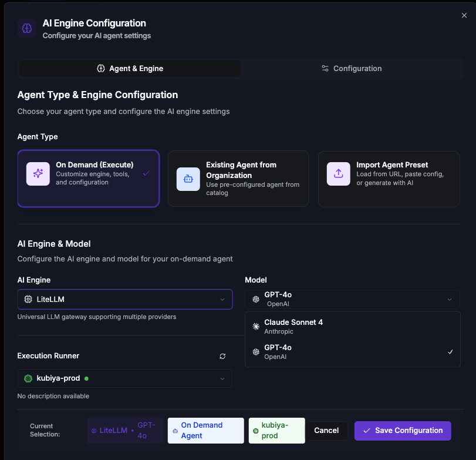Click the OpenAI icon in GPT-4o list item
This screenshot has width=476, height=460.
coord(256,352)
